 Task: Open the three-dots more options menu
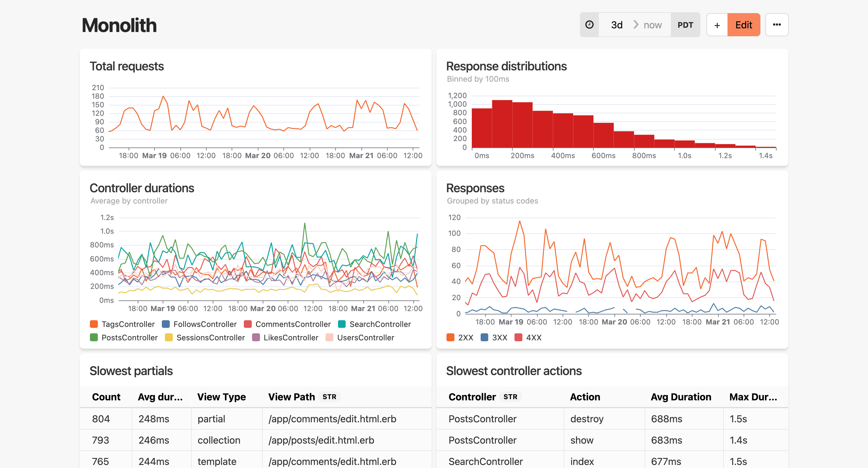pyautogui.click(x=777, y=25)
